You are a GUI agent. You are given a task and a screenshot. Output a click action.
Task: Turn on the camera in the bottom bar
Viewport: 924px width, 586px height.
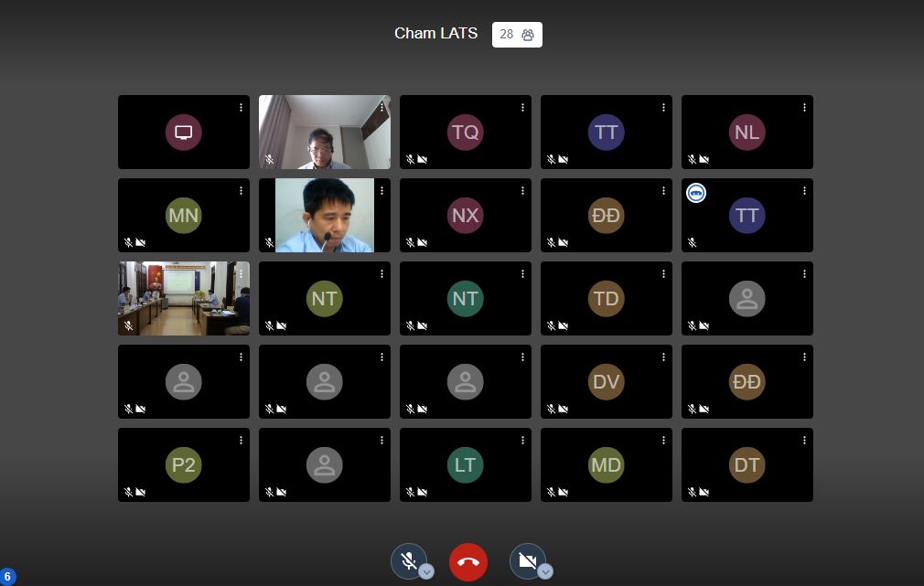(x=526, y=561)
